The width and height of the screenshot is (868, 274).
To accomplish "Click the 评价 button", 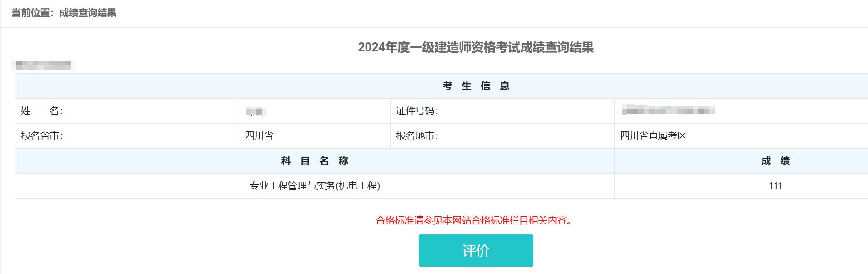I will click(476, 250).
